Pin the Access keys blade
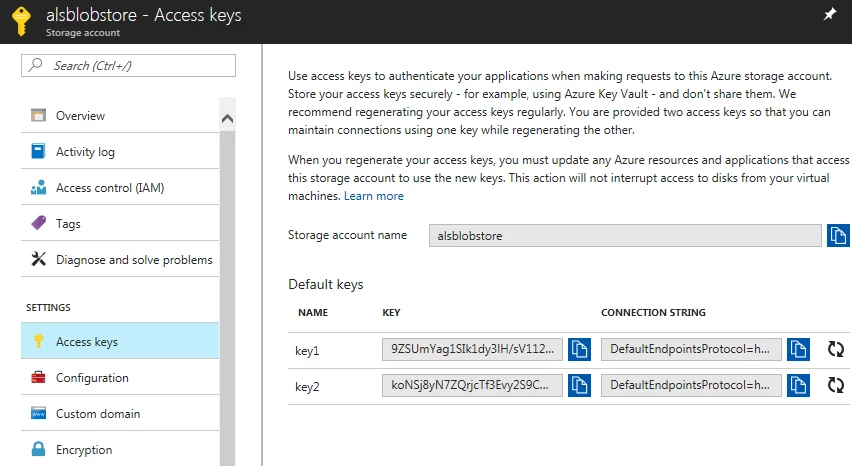Image resolution: width=852 pixels, height=466 pixels. (829, 15)
